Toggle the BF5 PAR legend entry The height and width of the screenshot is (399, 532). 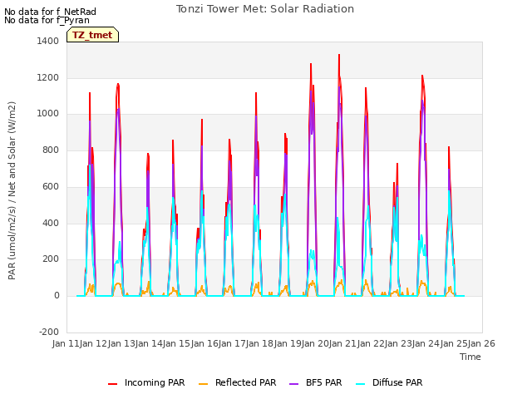tap(316, 382)
